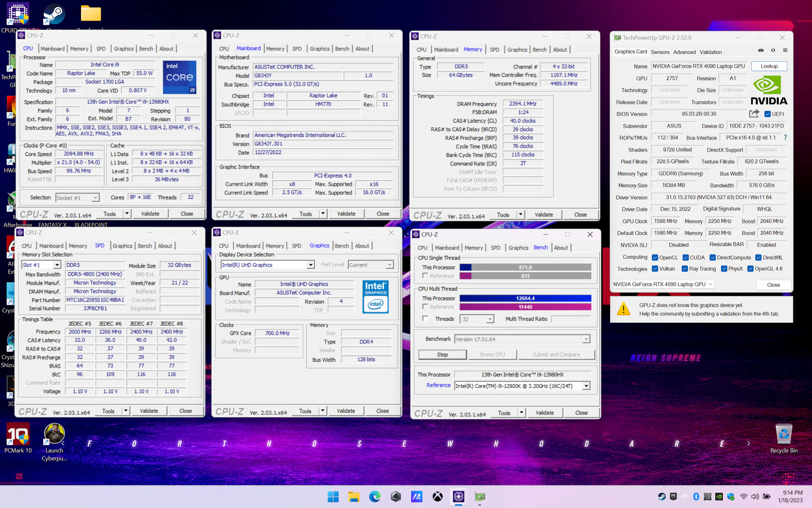812x508 pixels.
Task: Click the Lookup button in GPU-Z
Action: pyautogui.click(x=769, y=66)
